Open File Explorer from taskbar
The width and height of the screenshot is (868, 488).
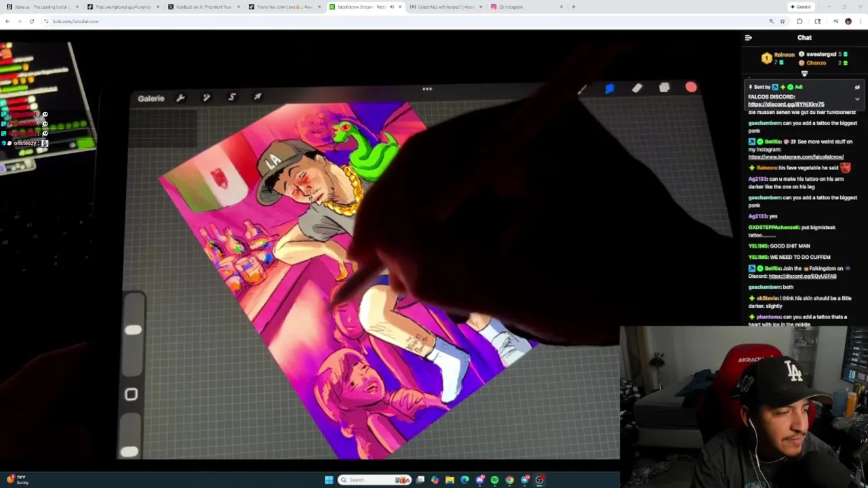pyautogui.click(x=450, y=480)
